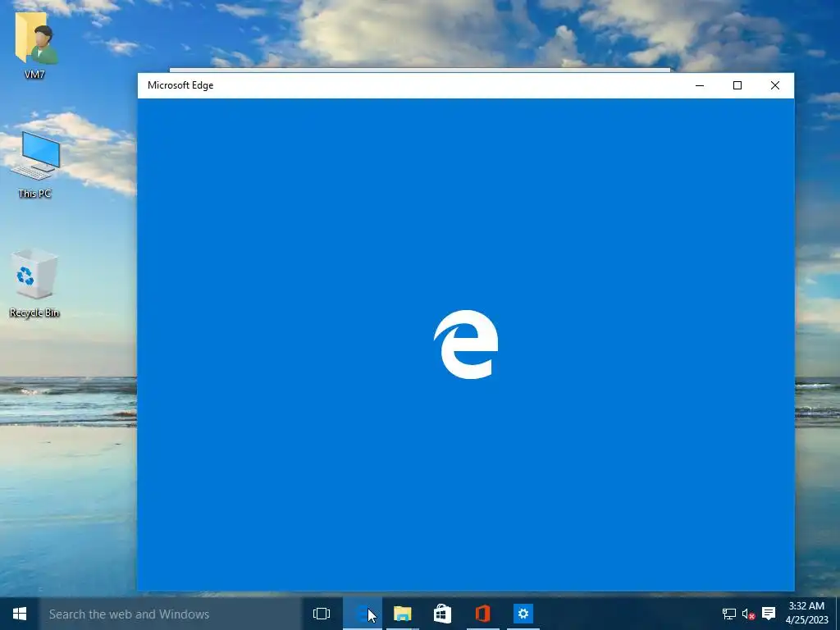Open File Explorer from the taskbar
Image resolution: width=840 pixels, height=630 pixels.
[402, 614]
